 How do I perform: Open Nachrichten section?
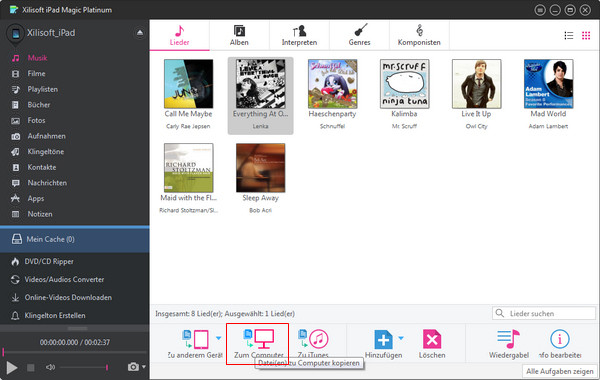tap(47, 183)
